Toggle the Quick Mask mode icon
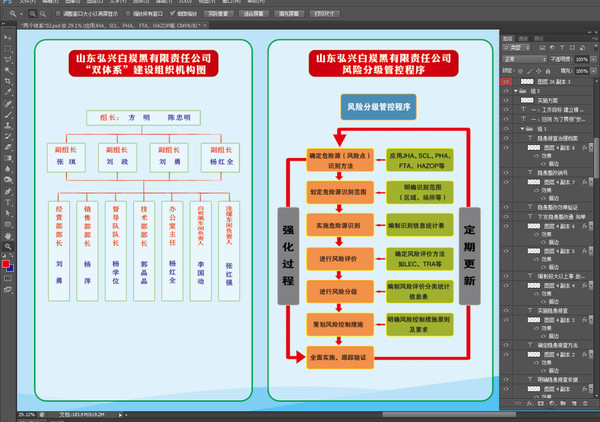 pos(8,278)
